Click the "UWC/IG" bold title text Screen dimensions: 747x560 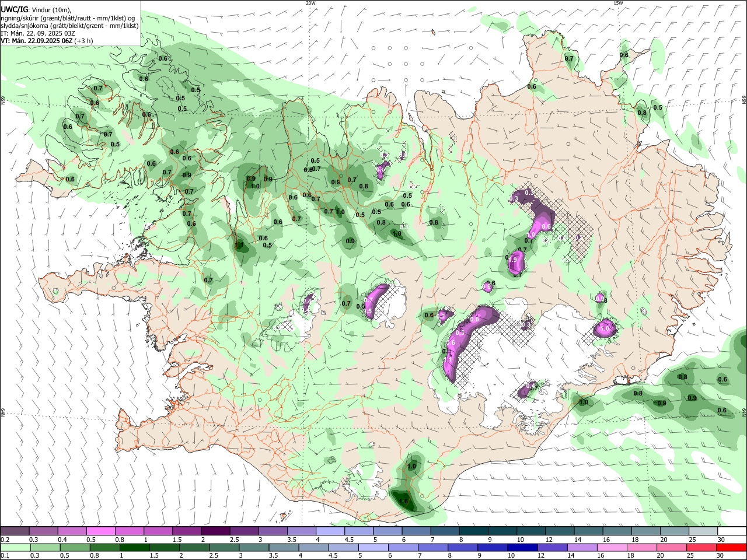pos(14,10)
